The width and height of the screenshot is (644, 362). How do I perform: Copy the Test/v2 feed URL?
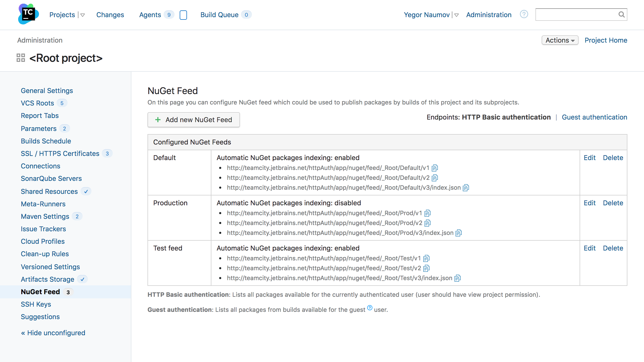tap(426, 268)
